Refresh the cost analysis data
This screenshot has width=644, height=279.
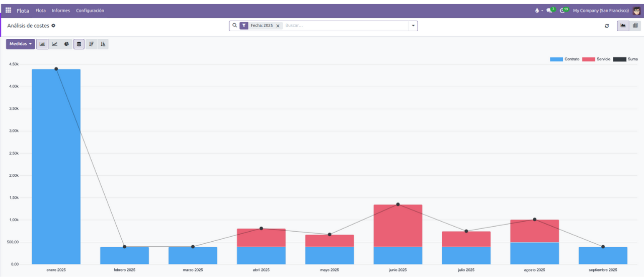pos(607,26)
